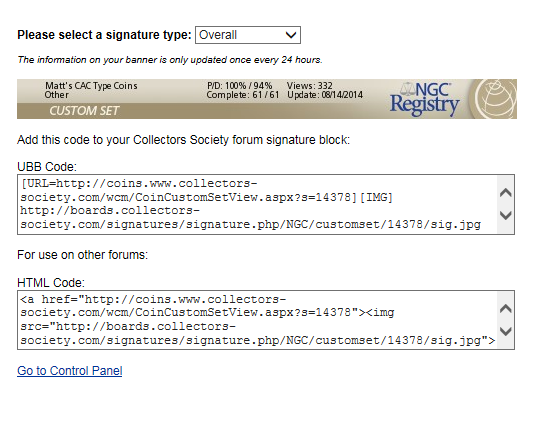
Task: Open the Go to Control Panel link
Action: (69, 371)
